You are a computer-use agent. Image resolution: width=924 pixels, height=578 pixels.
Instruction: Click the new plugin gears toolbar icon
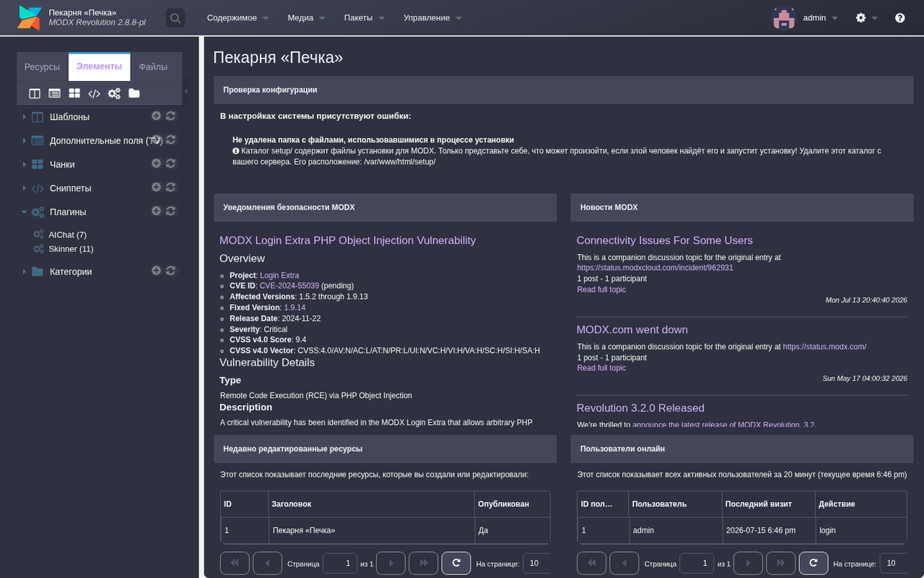114,93
